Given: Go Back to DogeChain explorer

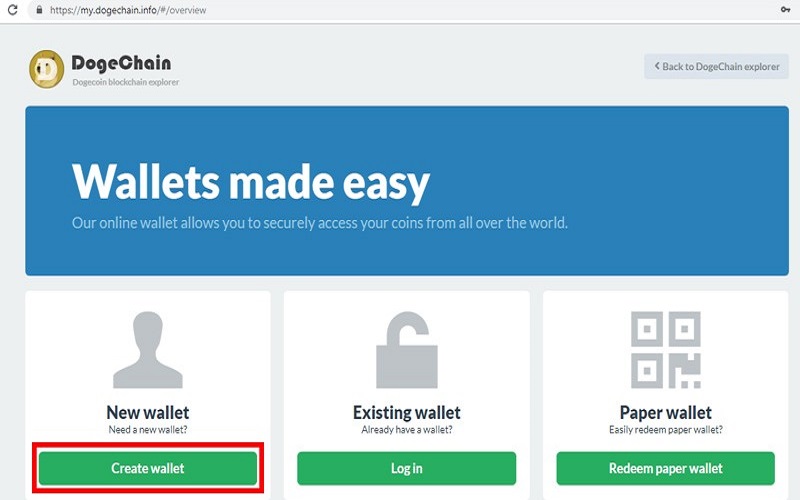Looking at the screenshot, I should pos(716,66).
